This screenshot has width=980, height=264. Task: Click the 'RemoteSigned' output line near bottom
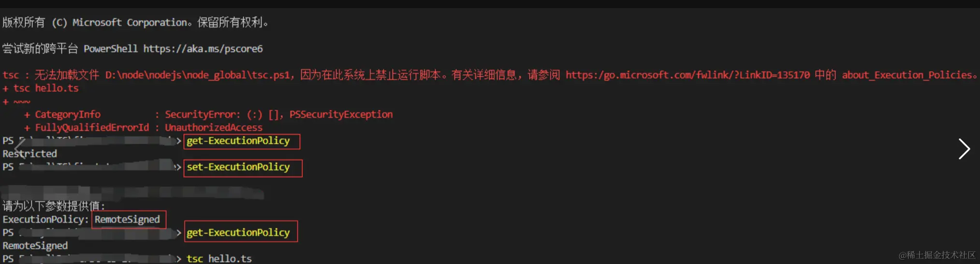point(35,246)
